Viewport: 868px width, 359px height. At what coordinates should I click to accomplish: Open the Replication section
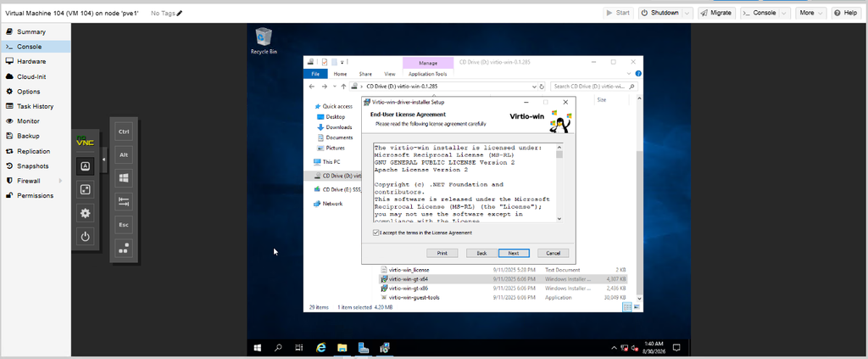click(x=36, y=151)
